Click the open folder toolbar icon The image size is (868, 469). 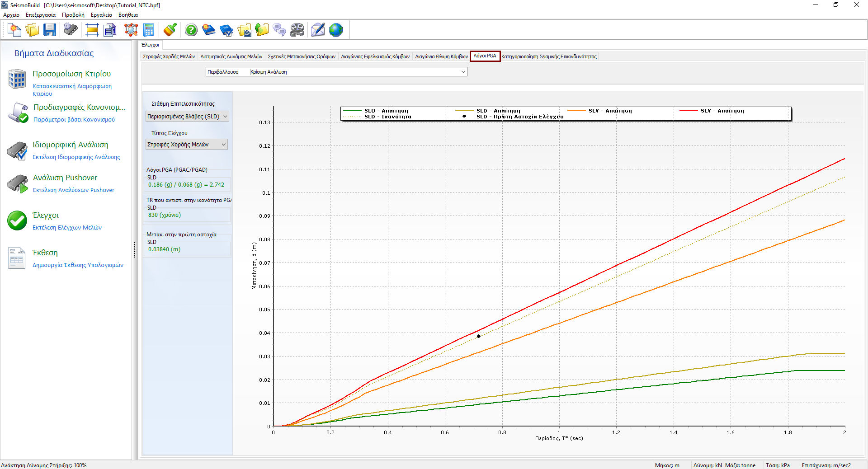32,30
